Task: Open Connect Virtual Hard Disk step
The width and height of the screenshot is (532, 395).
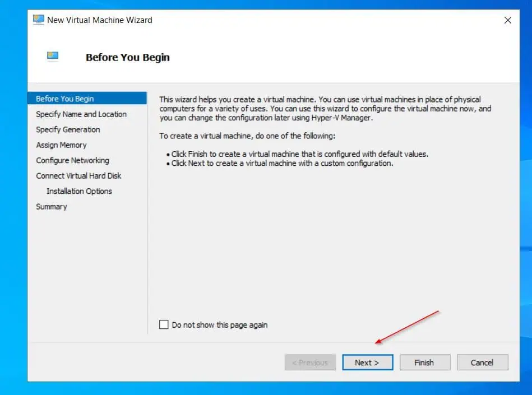Action: point(78,175)
